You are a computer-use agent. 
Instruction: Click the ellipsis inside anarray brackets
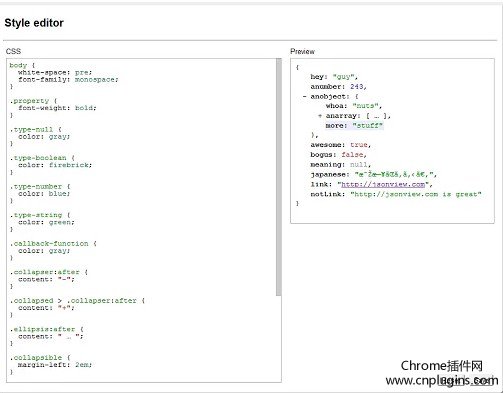(376, 116)
